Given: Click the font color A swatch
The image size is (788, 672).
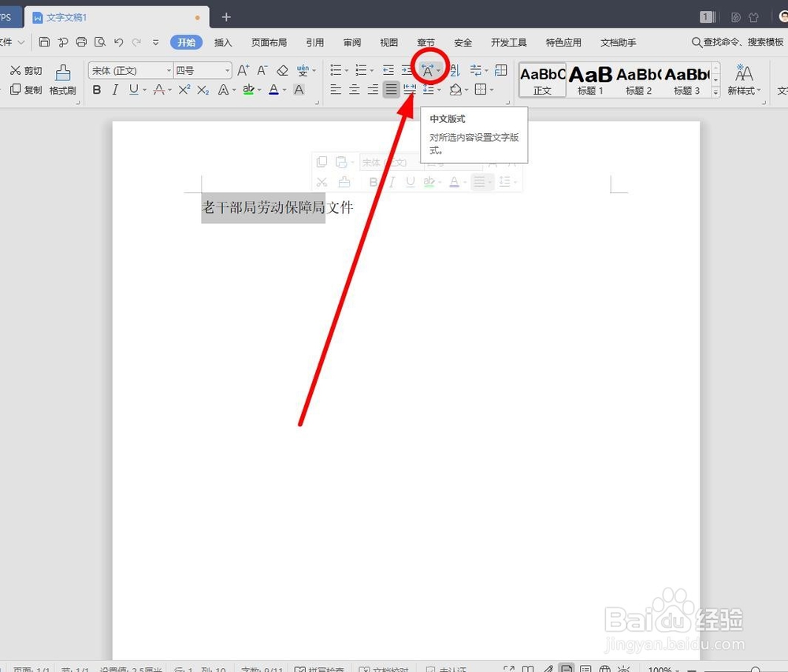Looking at the screenshot, I should [274, 89].
